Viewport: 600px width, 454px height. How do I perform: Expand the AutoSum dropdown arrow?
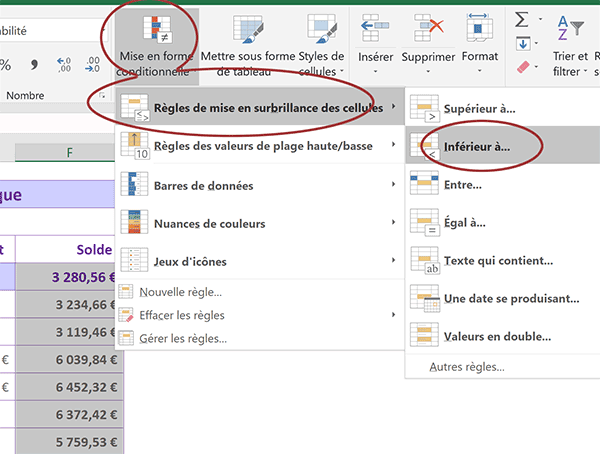point(540,19)
